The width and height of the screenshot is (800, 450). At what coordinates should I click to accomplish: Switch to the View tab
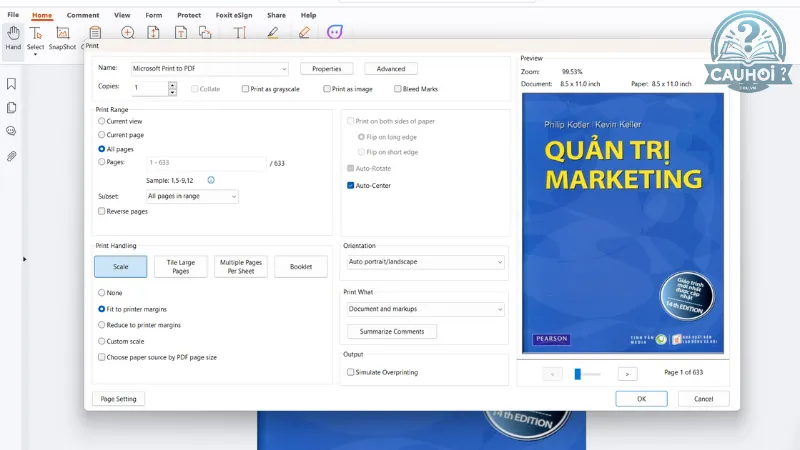pyautogui.click(x=122, y=15)
